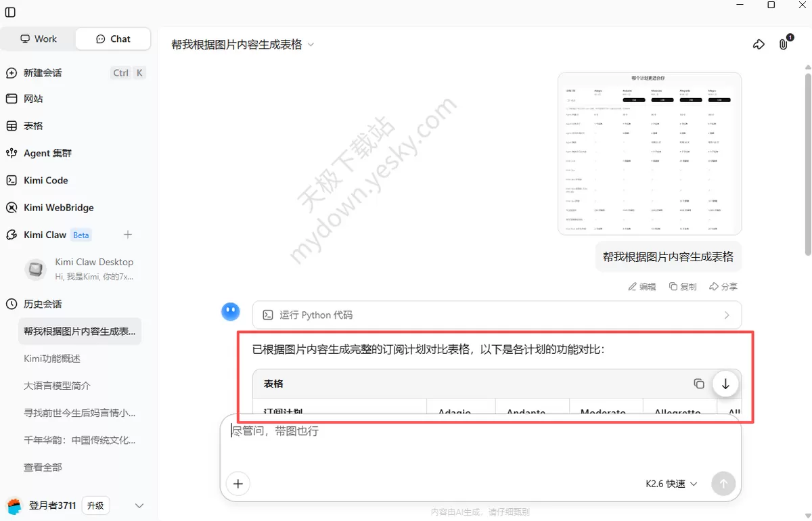Screen dimensions: 812x521
Task: Click the send arrow button
Action: tap(723, 484)
